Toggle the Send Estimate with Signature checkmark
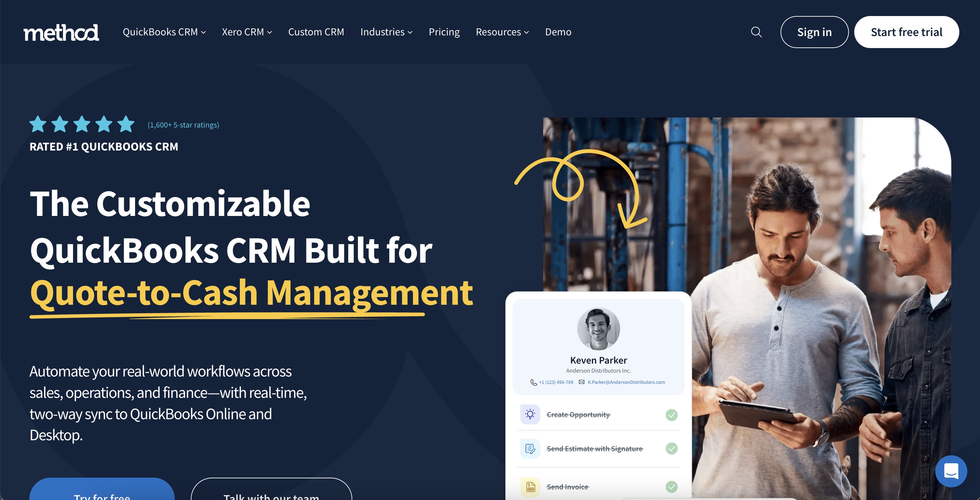This screenshot has width=980, height=500. [x=671, y=449]
